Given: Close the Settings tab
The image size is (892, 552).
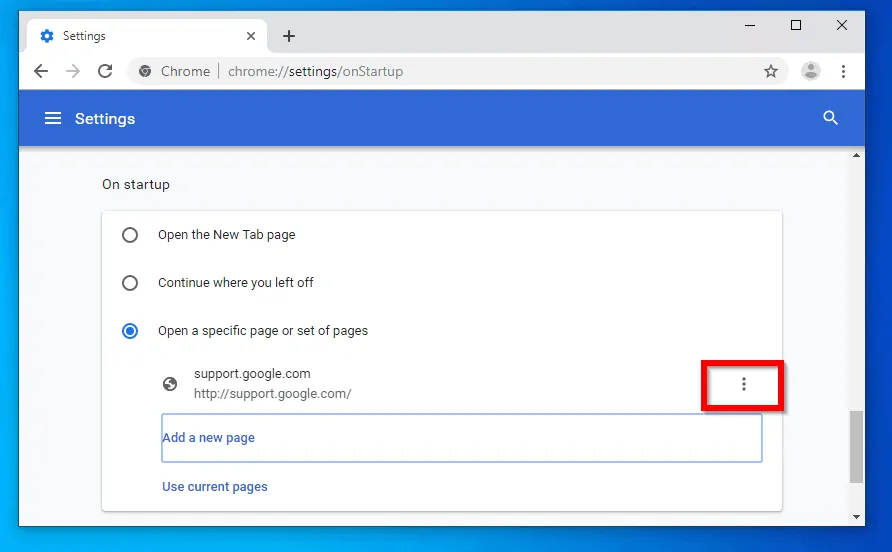Looking at the screenshot, I should pos(250,36).
